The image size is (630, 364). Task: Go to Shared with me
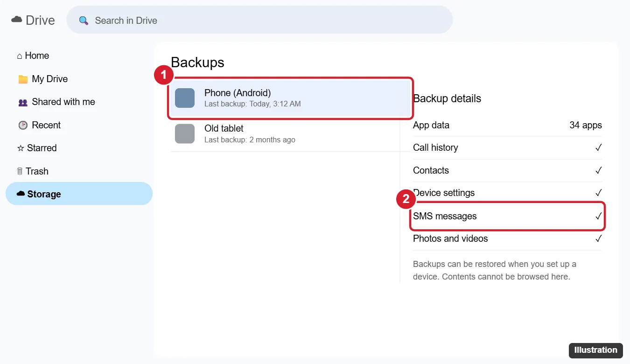pos(79,102)
